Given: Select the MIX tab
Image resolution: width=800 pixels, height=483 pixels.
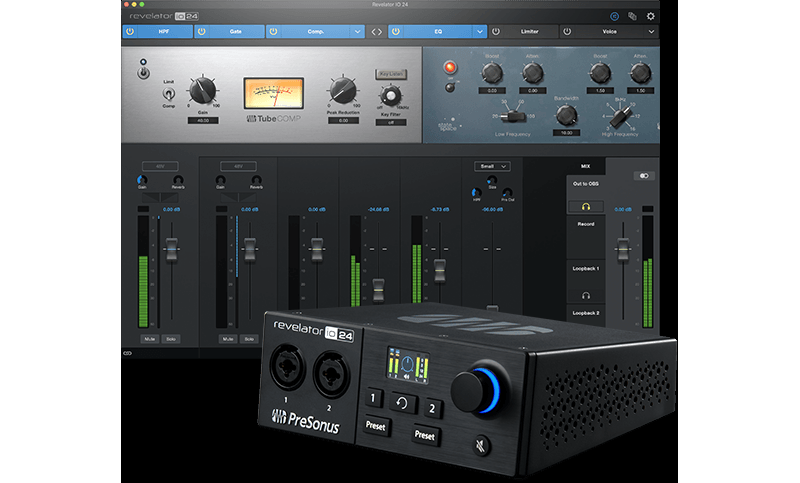Looking at the screenshot, I should point(585,166).
